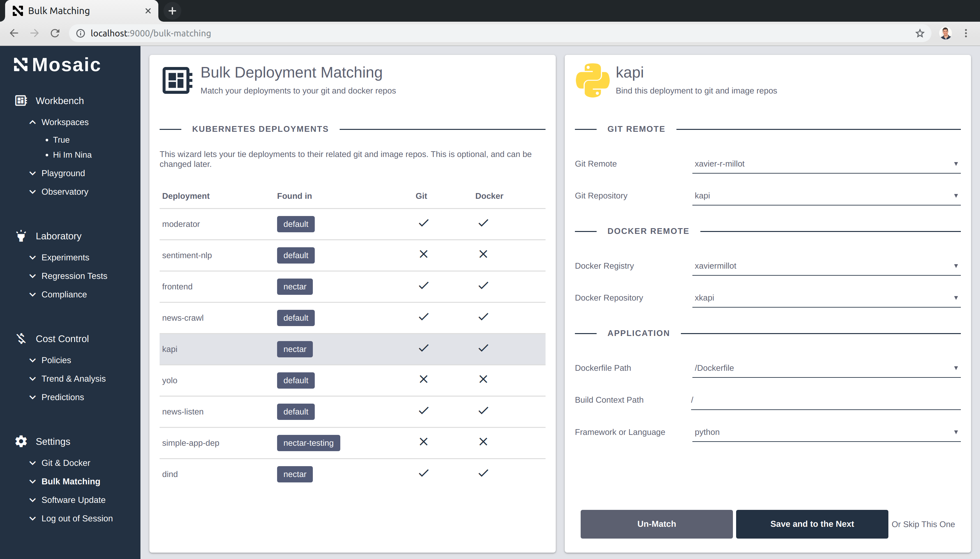Reload the page in browser

tap(55, 34)
